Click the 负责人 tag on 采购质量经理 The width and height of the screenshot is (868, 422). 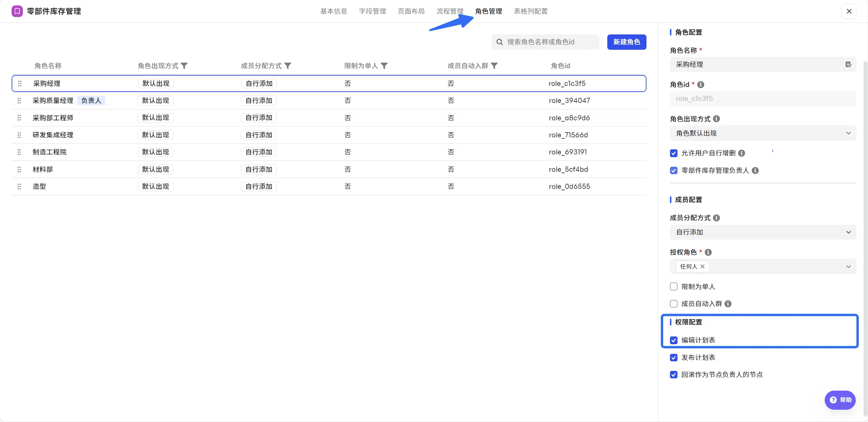click(91, 101)
